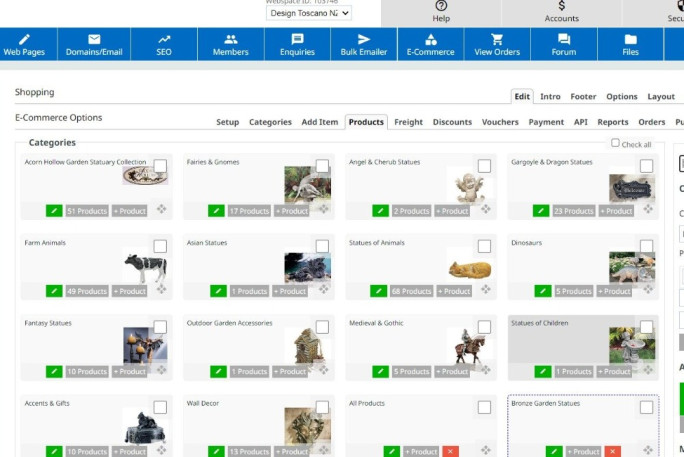This screenshot has height=457, width=684.
Task: Edit the Dinosaurs category
Action: click(543, 291)
